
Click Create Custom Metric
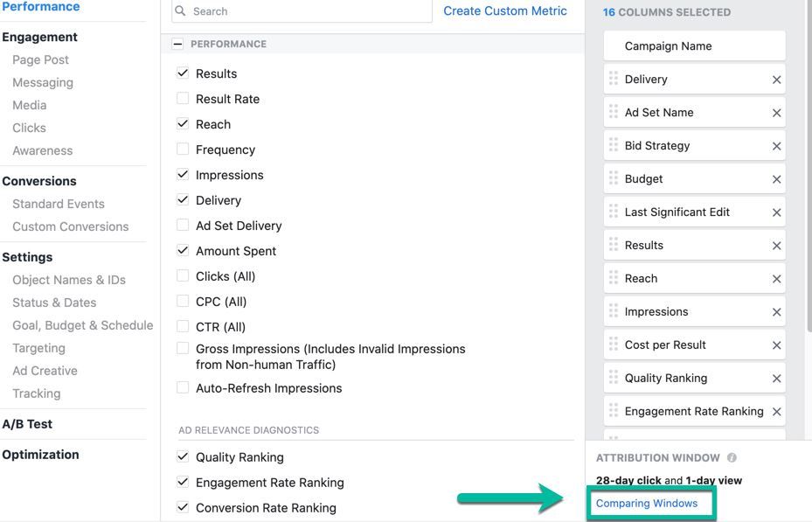504,10
